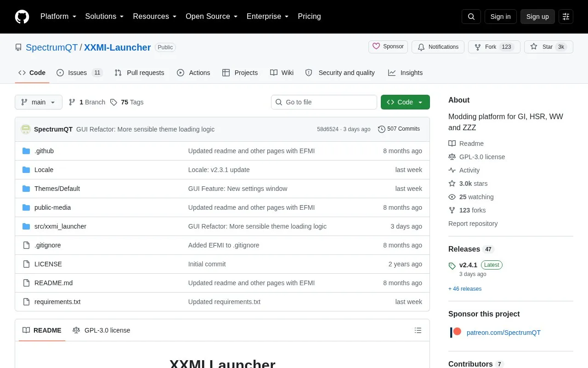Click the file icon beside LICENSE
This screenshot has height=368, width=588.
(26, 264)
